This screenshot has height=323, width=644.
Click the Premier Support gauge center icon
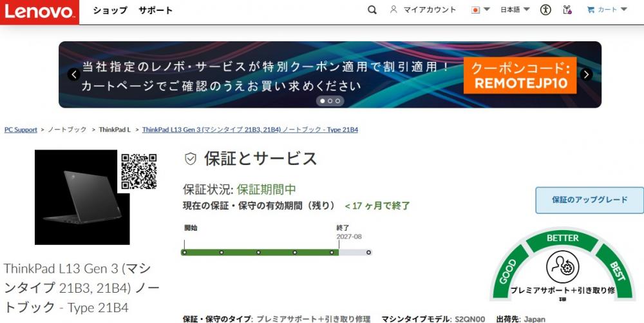(562, 267)
